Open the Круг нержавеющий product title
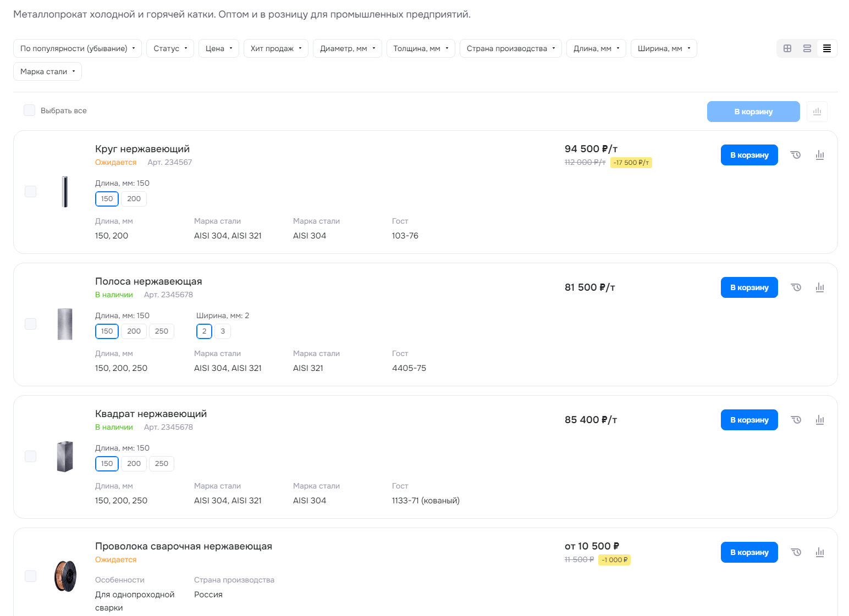Viewport: 849px width, 616px height. coord(142,149)
